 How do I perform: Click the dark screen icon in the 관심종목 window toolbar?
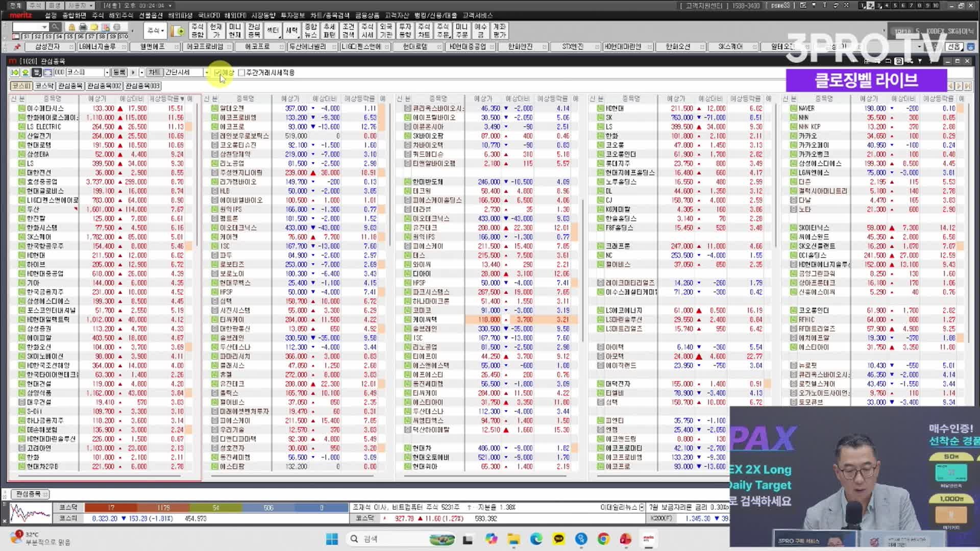[x=37, y=72]
